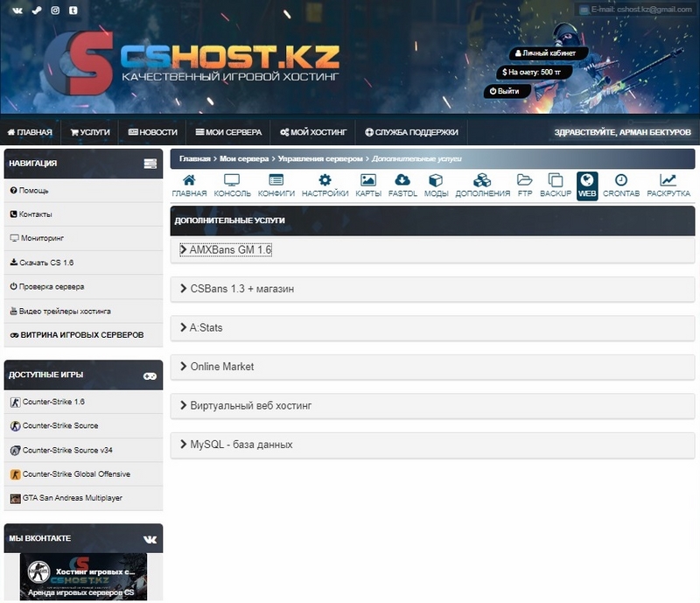Open the Steam social icon in header
Image resolution: width=700 pixels, height=603 pixels.
pos(37,11)
